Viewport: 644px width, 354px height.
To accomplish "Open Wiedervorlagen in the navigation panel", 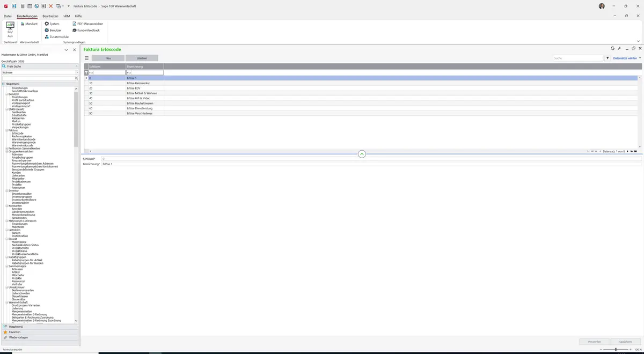I will click(40, 337).
